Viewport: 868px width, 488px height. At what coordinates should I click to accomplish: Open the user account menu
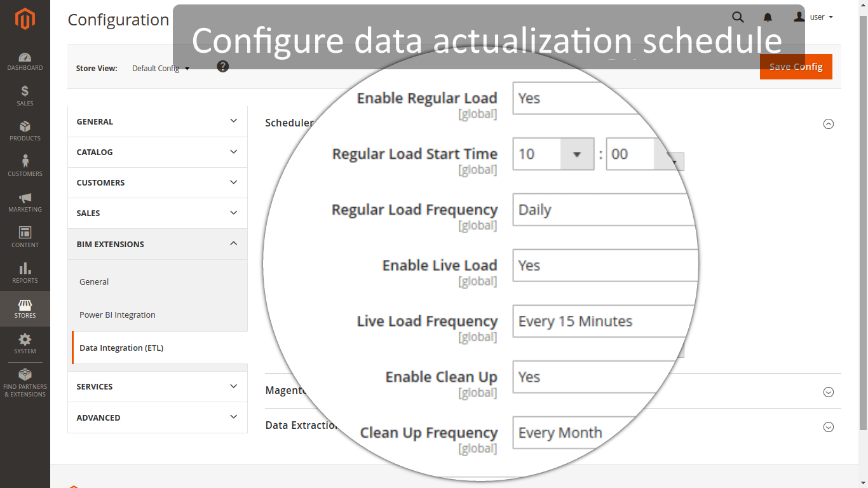(815, 17)
